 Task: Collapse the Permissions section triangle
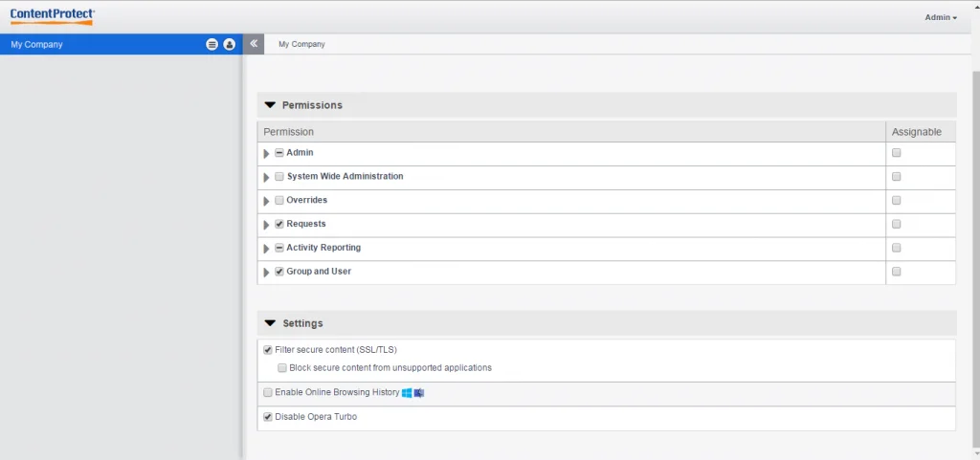pyautogui.click(x=270, y=105)
